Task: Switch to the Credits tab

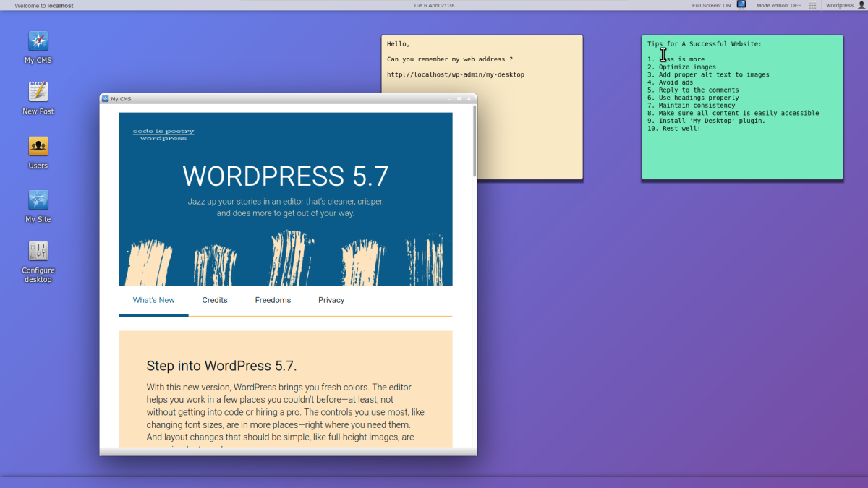Action: point(215,300)
